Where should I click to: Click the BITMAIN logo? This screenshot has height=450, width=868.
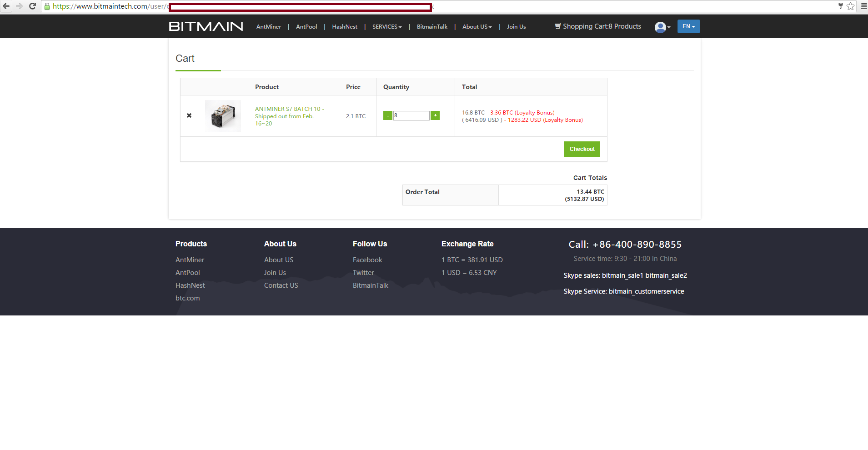pyautogui.click(x=206, y=26)
